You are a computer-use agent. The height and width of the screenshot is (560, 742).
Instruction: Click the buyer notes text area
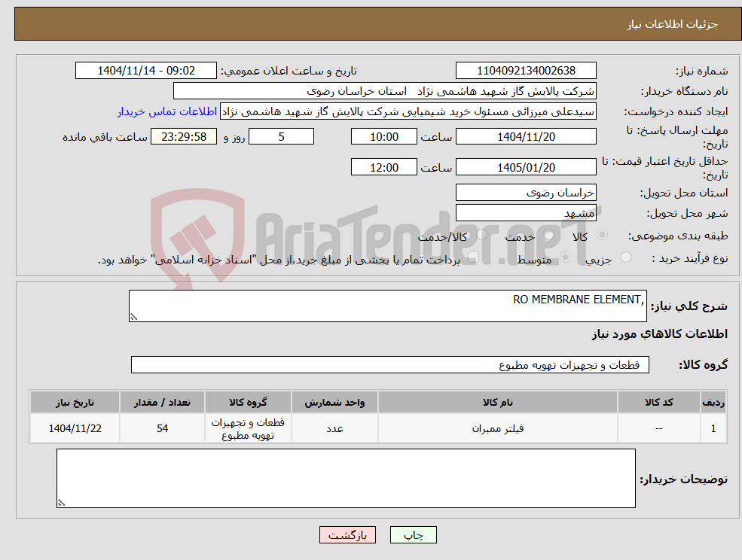(x=346, y=478)
